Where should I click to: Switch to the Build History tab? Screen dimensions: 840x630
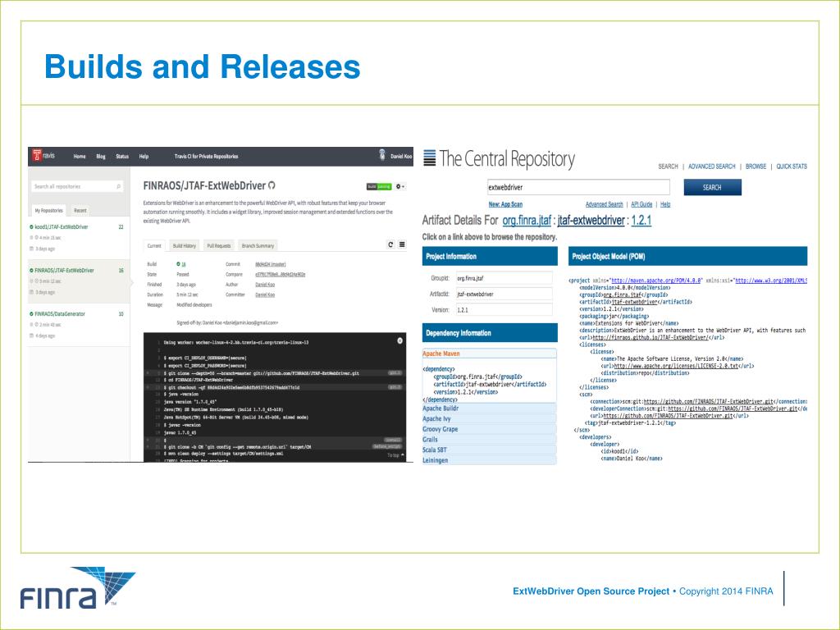(x=185, y=246)
